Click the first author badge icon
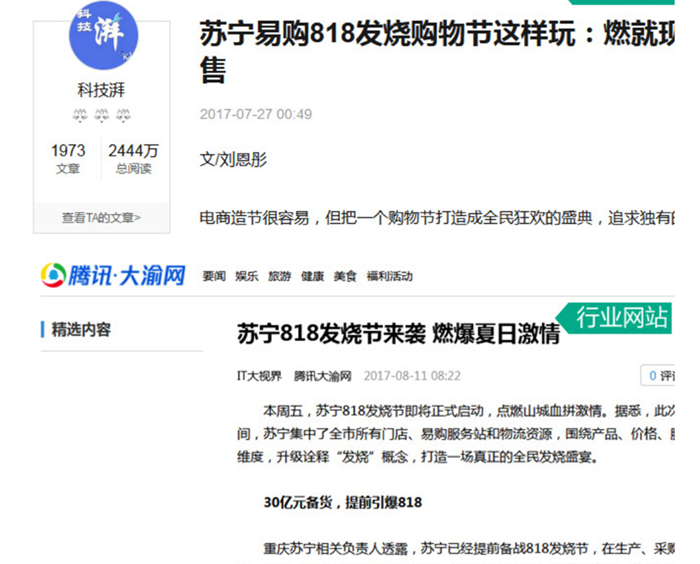Image resolution: width=700 pixels, height=564 pixels. click(80, 116)
